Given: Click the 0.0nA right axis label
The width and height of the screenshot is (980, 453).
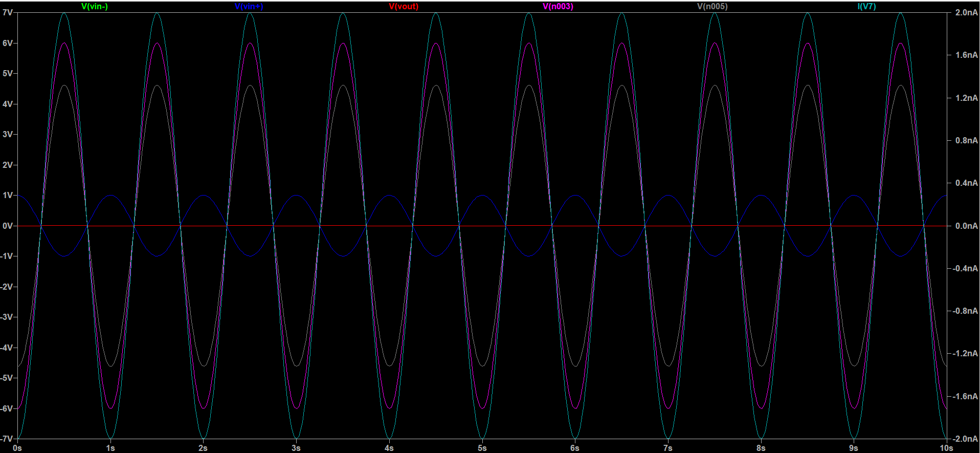Looking at the screenshot, I should pyautogui.click(x=967, y=226).
